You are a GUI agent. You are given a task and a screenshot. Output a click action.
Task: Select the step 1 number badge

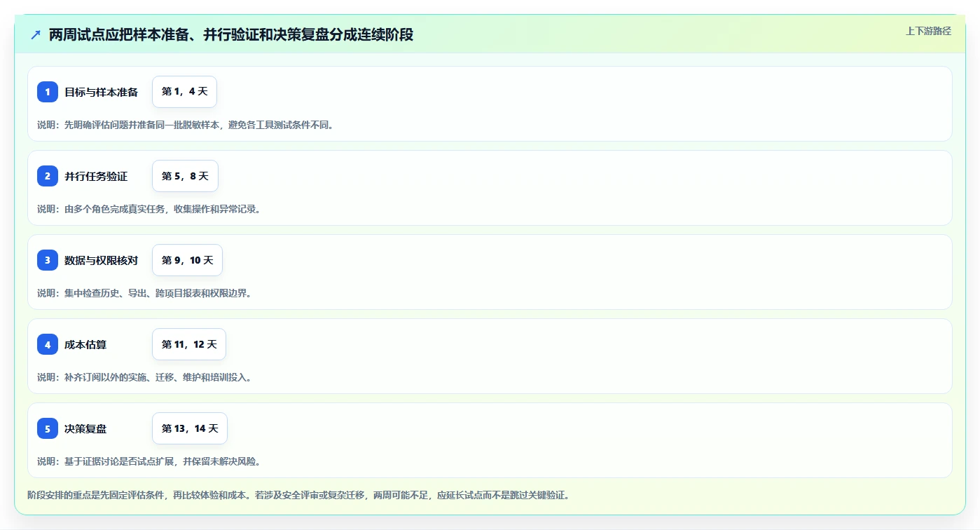(48, 92)
